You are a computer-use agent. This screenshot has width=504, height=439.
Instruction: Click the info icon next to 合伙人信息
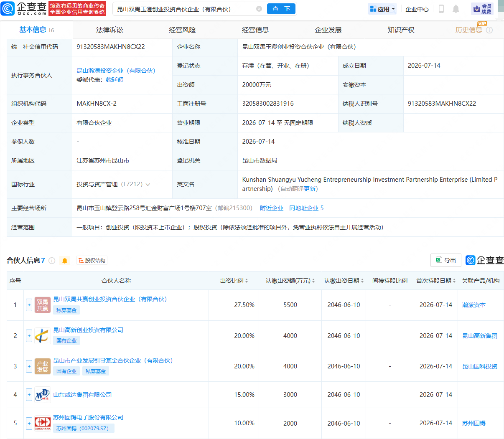(52, 261)
